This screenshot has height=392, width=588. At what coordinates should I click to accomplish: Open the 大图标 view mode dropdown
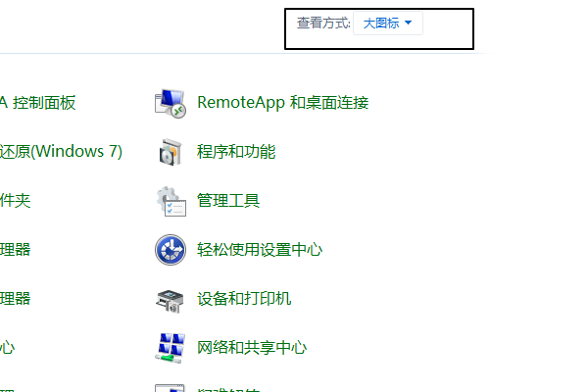click(388, 24)
